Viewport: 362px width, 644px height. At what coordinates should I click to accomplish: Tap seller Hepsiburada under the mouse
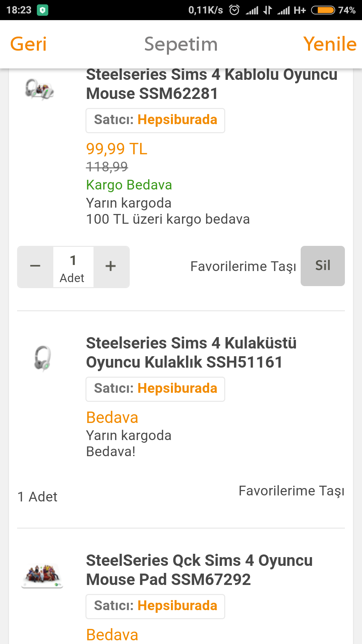point(155,120)
